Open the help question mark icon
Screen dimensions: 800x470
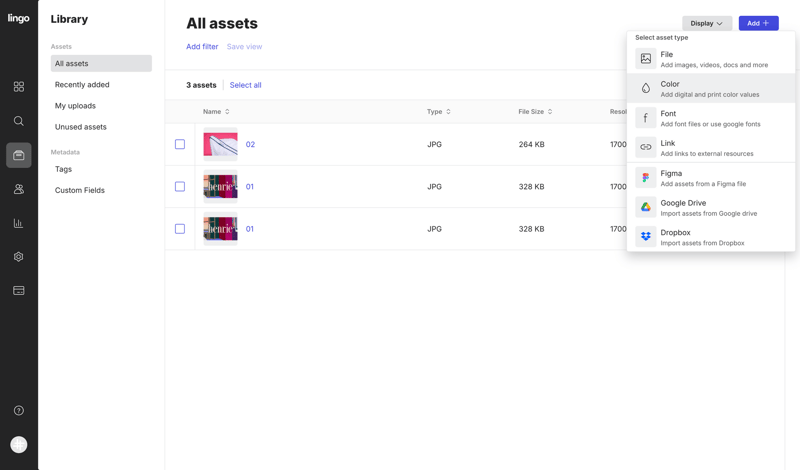coord(18,410)
